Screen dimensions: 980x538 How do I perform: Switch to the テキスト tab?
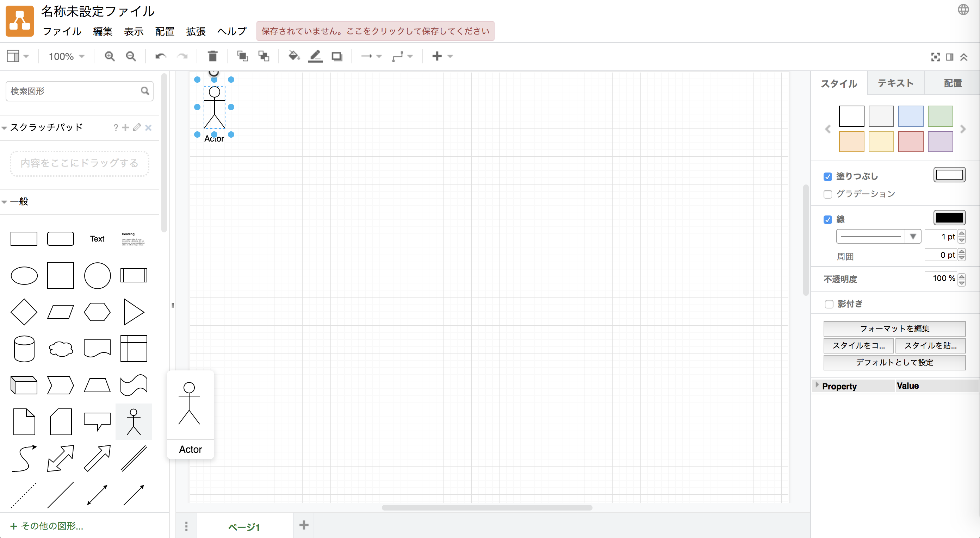(x=895, y=83)
